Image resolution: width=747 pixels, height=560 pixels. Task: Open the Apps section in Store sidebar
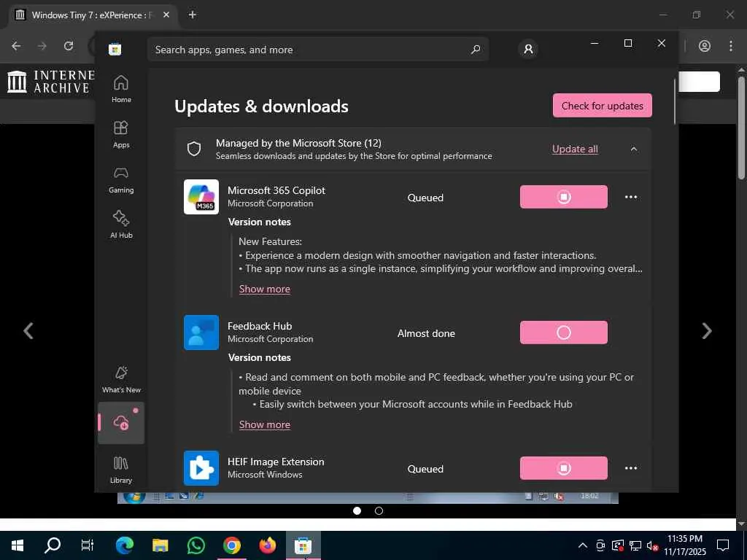[x=121, y=134]
